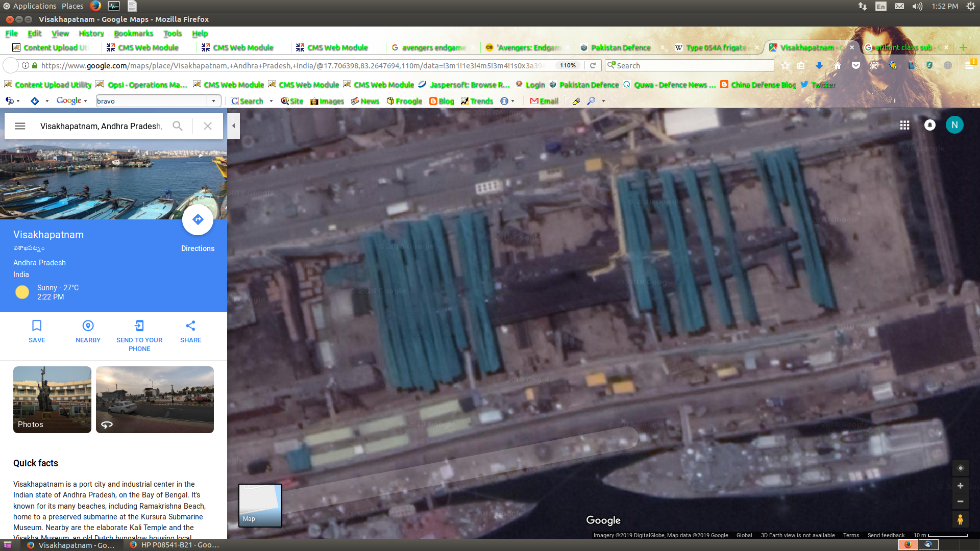Switch to avengers endgame tab

pos(433,47)
